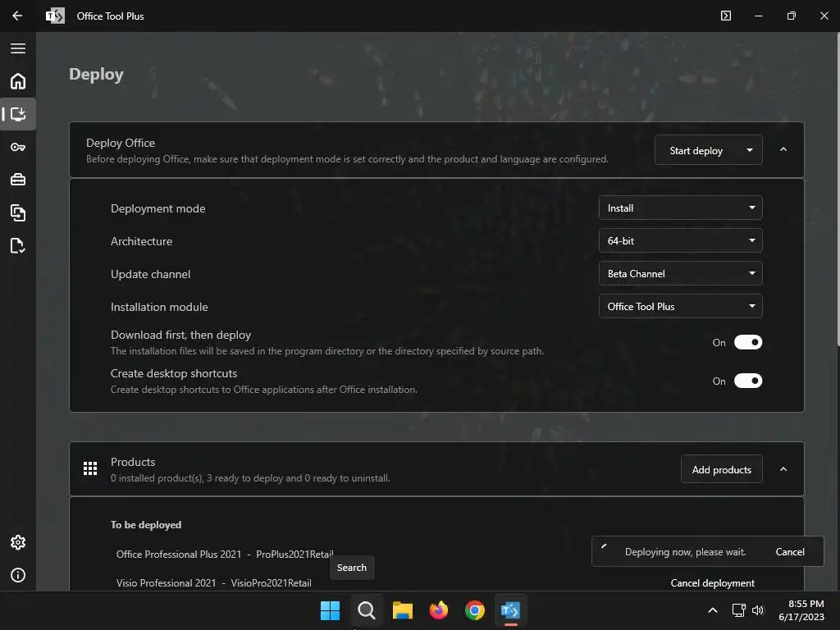This screenshot has width=840, height=630.
Task: Click Office Tool Plus taskbar icon
Action: point(510,610)
